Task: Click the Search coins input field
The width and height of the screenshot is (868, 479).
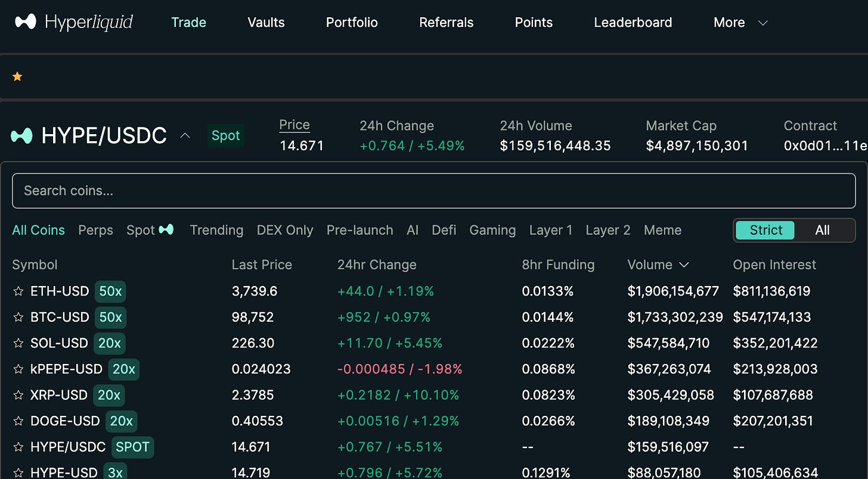Action: pyautogui.click(x=434, y=191)
